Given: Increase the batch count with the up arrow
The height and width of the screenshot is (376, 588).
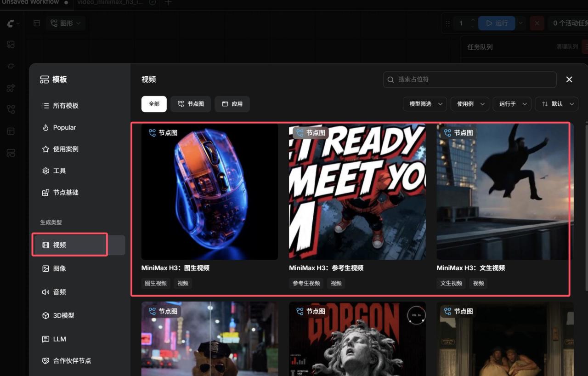Looking at the screenshot, I should click(473, 20).
